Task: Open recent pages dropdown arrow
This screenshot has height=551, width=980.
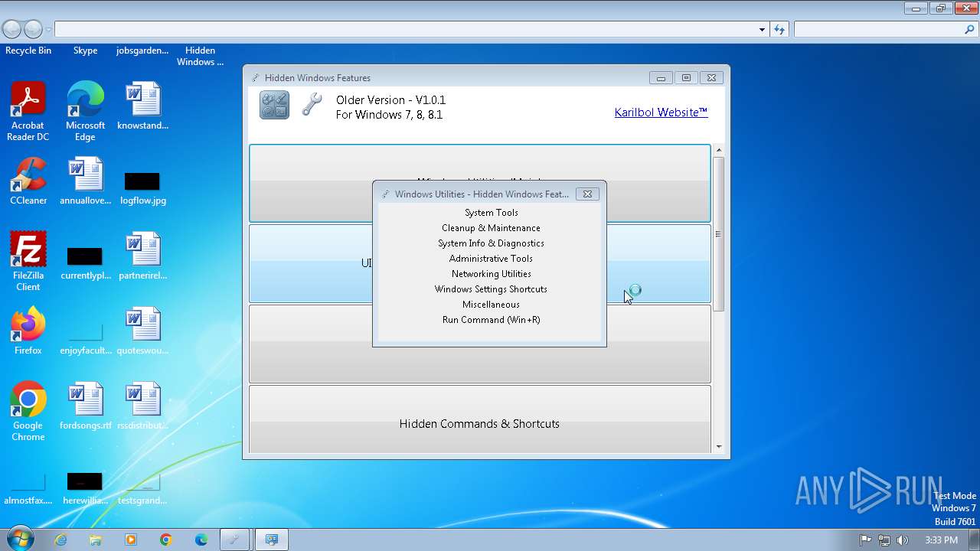Action: (48, 30)
